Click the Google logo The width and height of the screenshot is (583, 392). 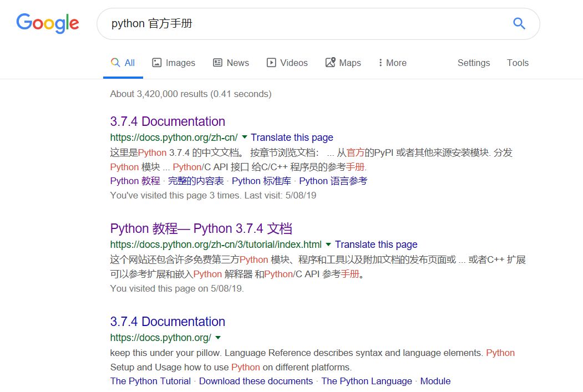48,23
